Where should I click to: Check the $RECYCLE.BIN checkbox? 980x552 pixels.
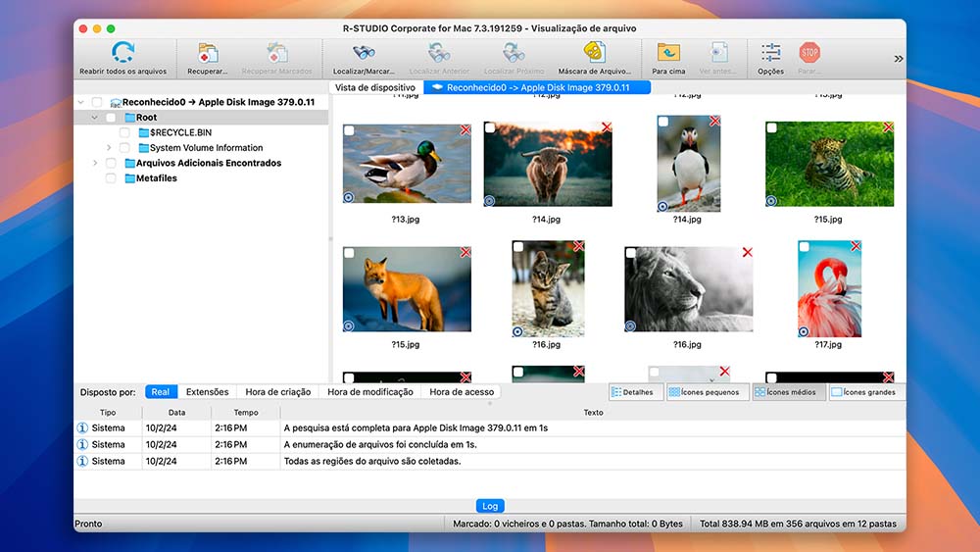coord(124,132)
